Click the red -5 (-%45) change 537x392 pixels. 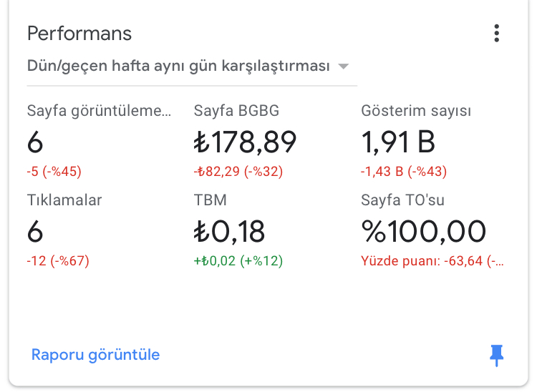pos(54,172)
